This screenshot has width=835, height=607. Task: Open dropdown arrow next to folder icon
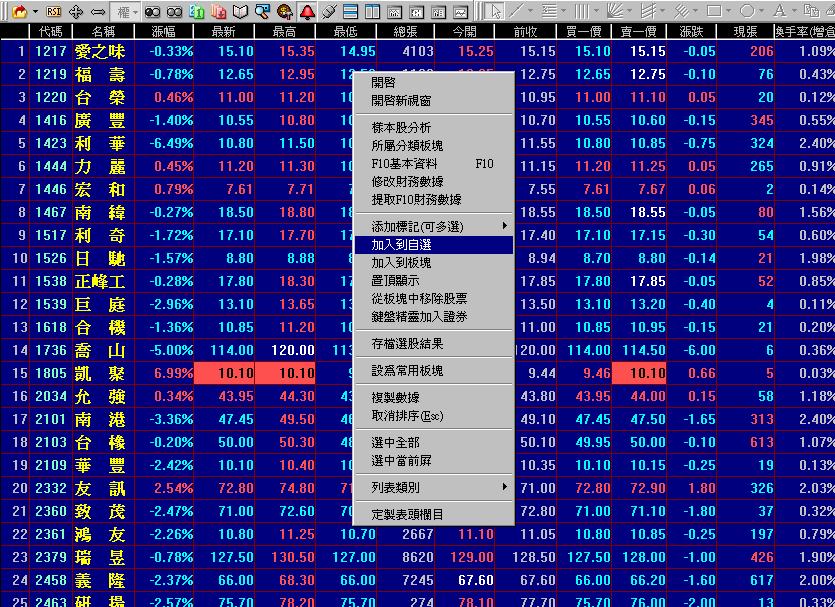tap(34, 11)
